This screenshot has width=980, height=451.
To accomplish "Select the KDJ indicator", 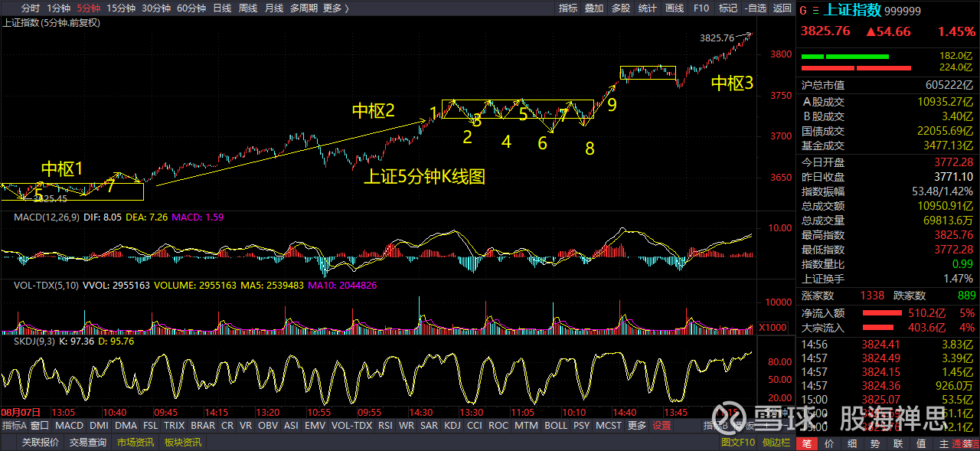I will [453, 426].
